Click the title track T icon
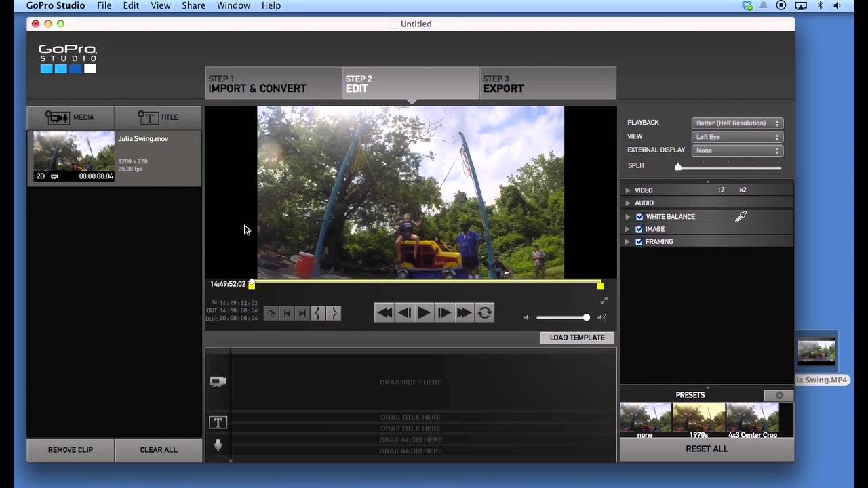This screenshot has height=488, width=868. pyautogui.click(x=218, y=422)
